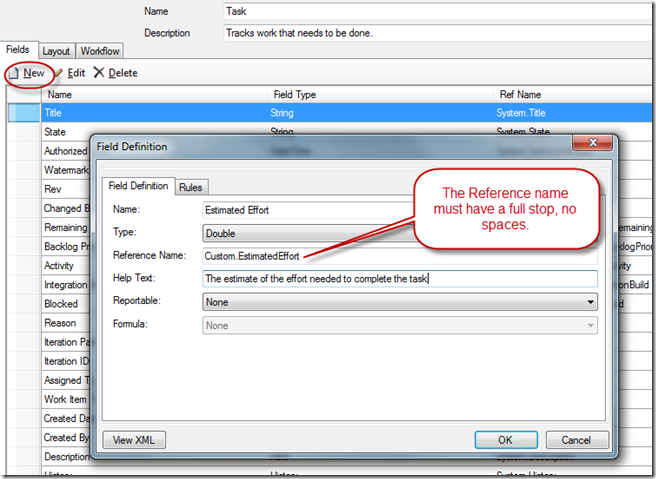Click the Field Type column header
The height and width of the screenshot is (479, 656).
pos(381,95)
